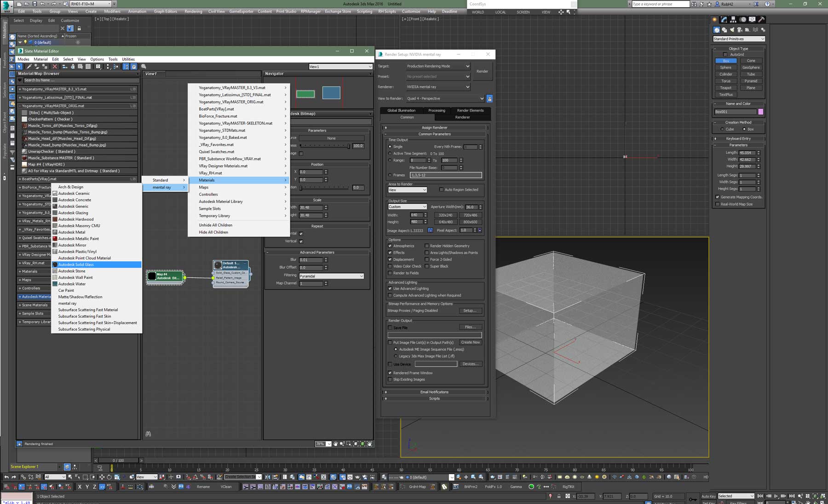This screenshot has width=828, height=504.
Task: Click the lock icon beside View to Render
Action: pos(489,98)
